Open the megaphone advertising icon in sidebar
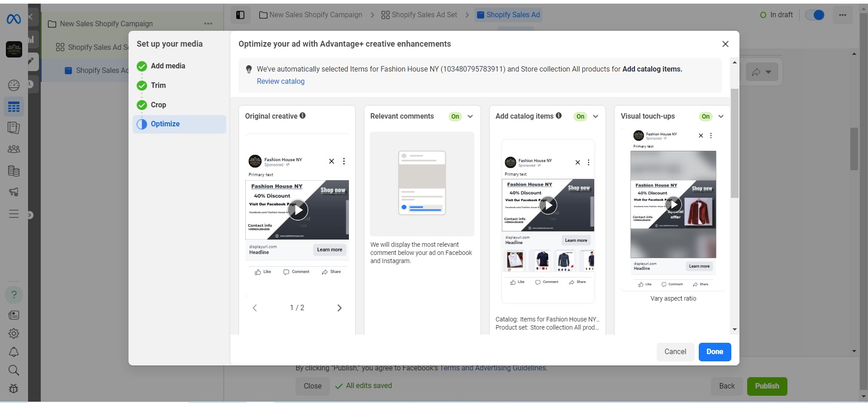 [14, 192]
